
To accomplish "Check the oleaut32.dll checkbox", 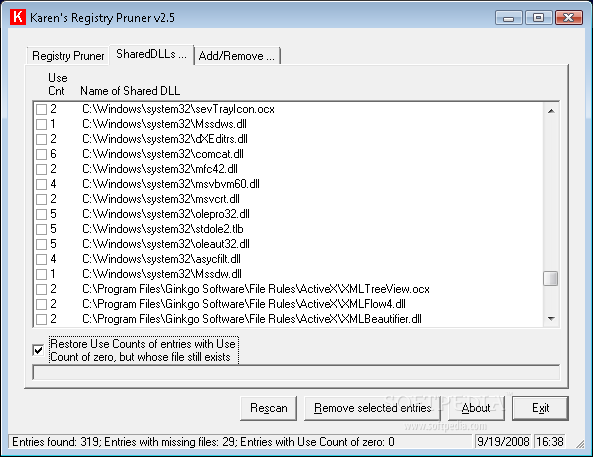I will pos(41,244).
